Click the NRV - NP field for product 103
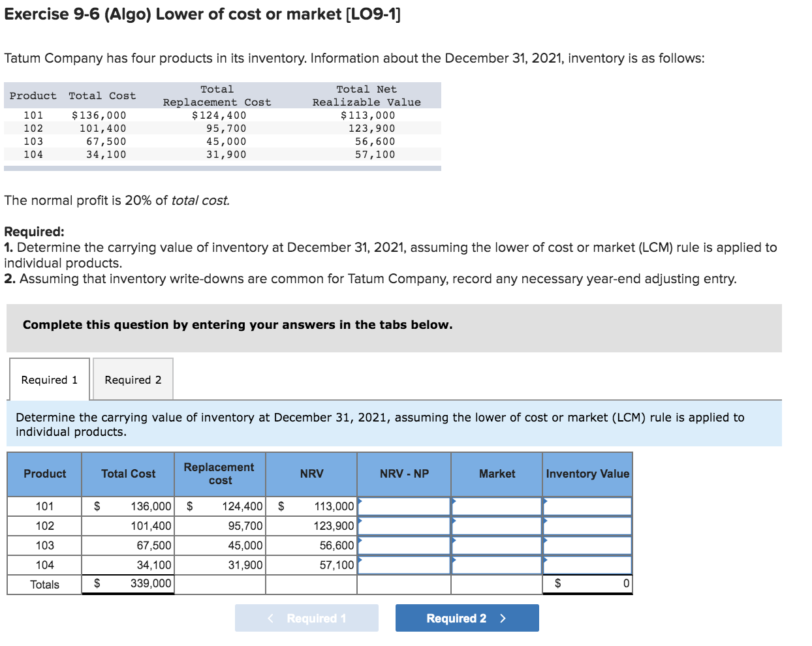Screen dimensions: 812x646 (404, 546)
